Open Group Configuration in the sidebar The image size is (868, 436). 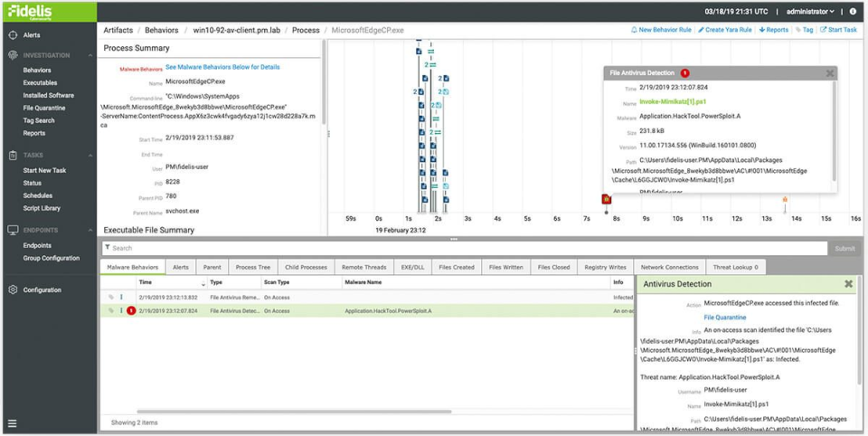tap(51, 258)
